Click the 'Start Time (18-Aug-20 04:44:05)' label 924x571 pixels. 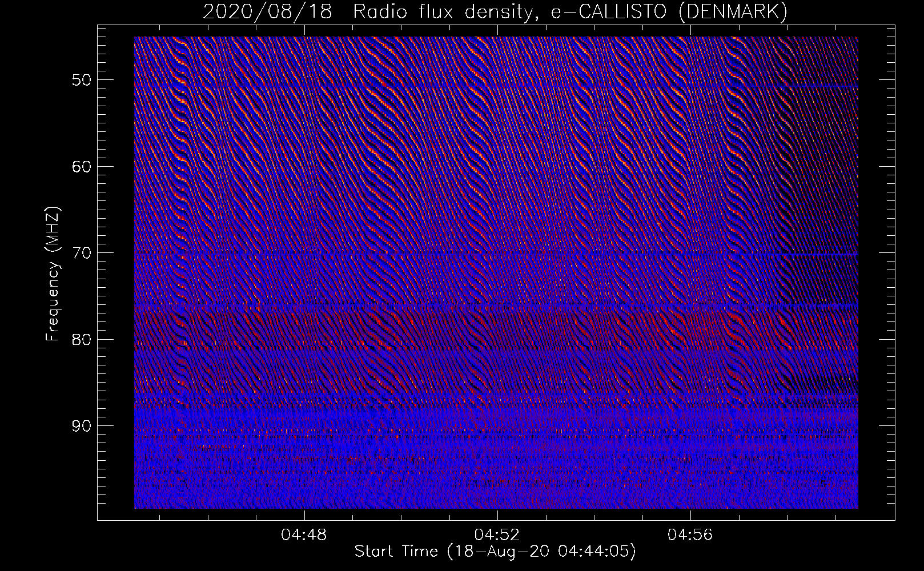click(495, 552)
